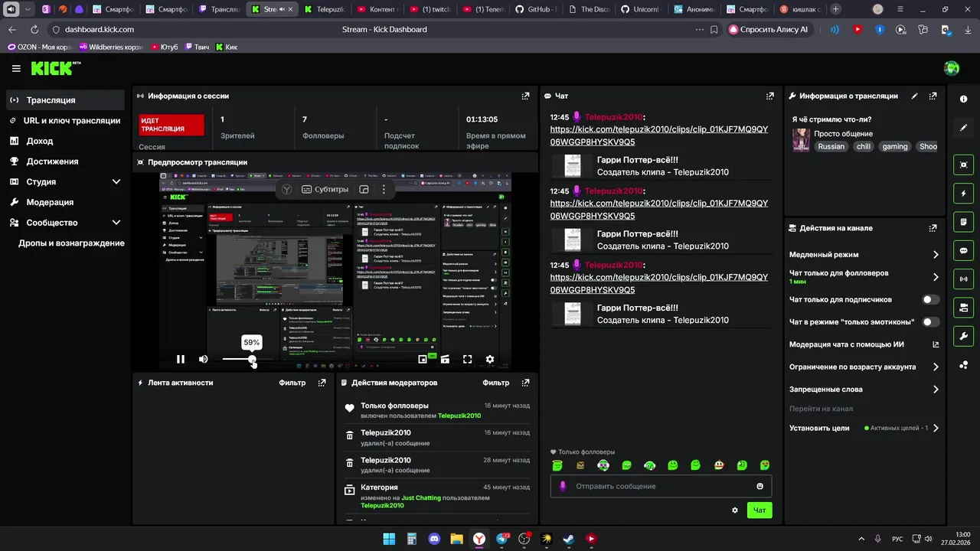Image resolution: width=980 pixels, height=551 pixels.
Task: Open the three-dot menu in the preview overlay
Action: 384,189
